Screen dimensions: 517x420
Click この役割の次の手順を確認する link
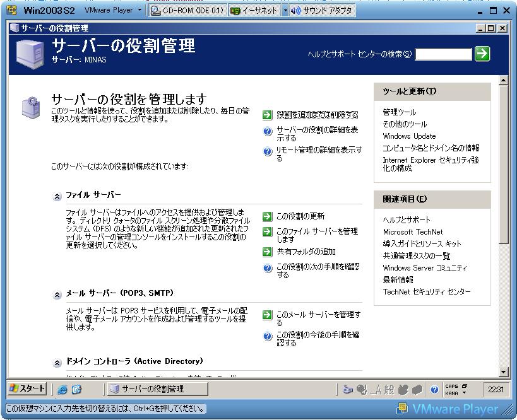coord(318,271)
